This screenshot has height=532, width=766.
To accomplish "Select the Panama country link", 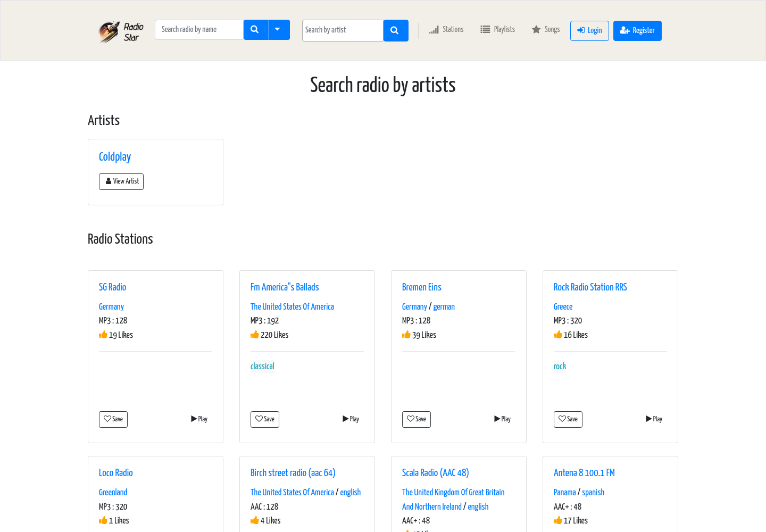I will point(565,492).
